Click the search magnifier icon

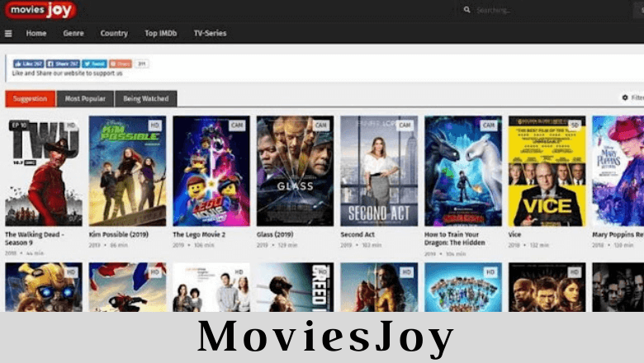pyautogui.click(x=467, y=9)
